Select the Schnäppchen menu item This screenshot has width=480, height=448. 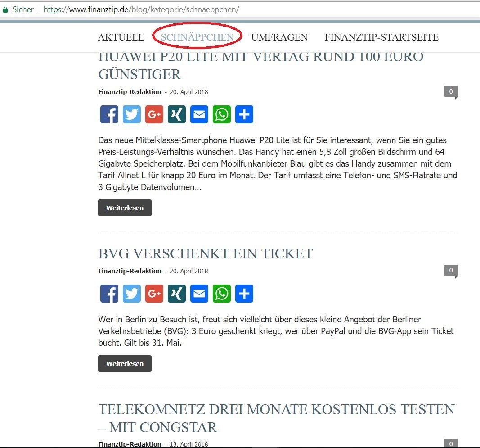click(x=197, y=37)
